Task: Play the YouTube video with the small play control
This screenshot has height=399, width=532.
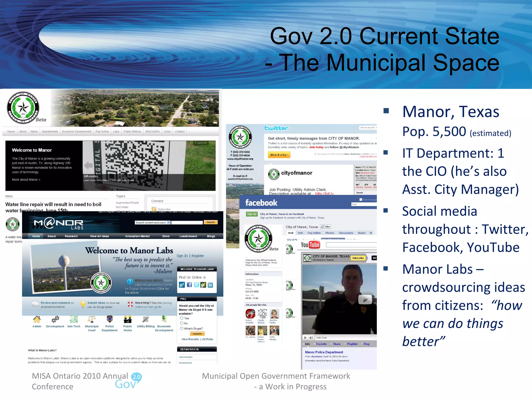Action: pyautogui.click(x=305, y=338)
